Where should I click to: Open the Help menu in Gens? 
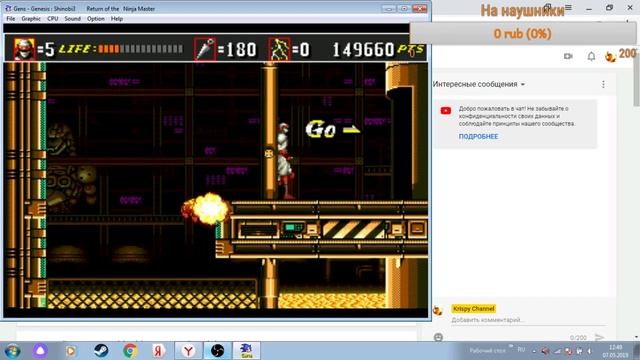[x=117, y=19]
